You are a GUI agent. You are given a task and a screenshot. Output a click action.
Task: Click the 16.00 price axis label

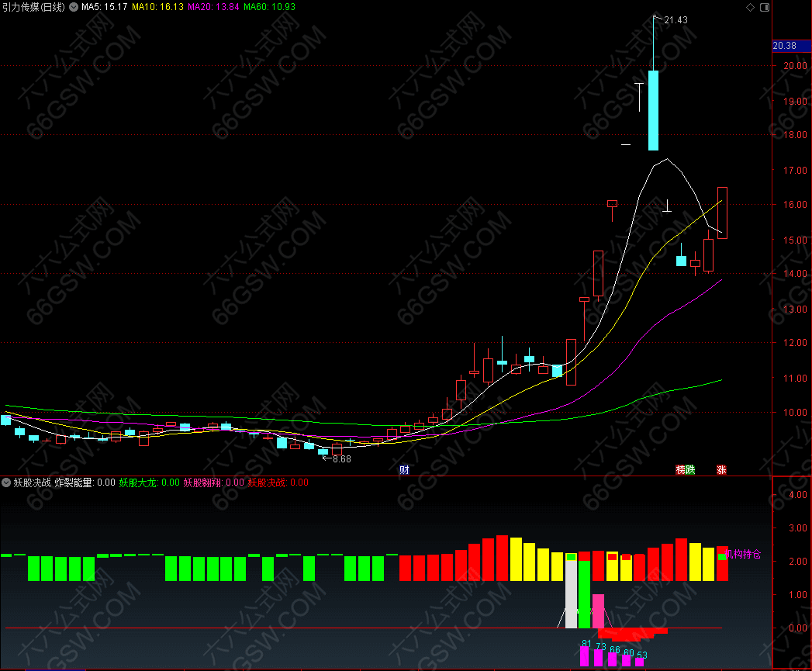pyautogui.click(x=795, y=205)
